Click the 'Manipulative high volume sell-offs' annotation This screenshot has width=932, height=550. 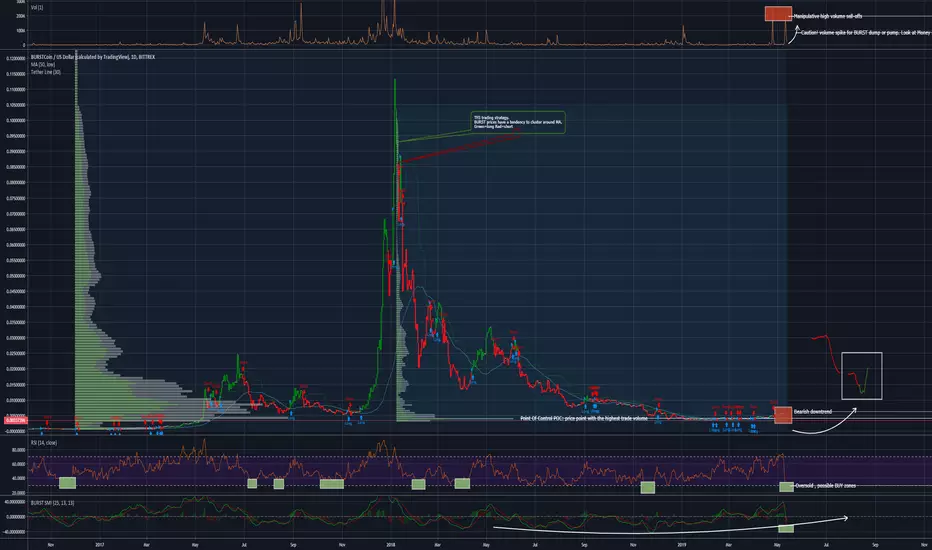tap(828, 16)
